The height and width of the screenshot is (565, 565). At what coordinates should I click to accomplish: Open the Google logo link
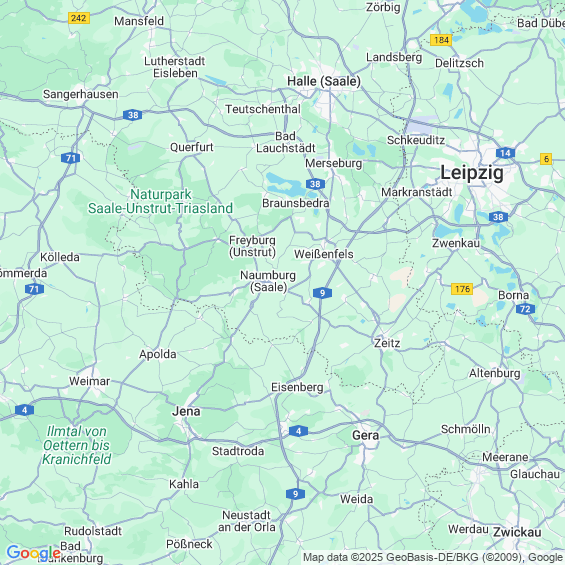[x=33, y=553]
